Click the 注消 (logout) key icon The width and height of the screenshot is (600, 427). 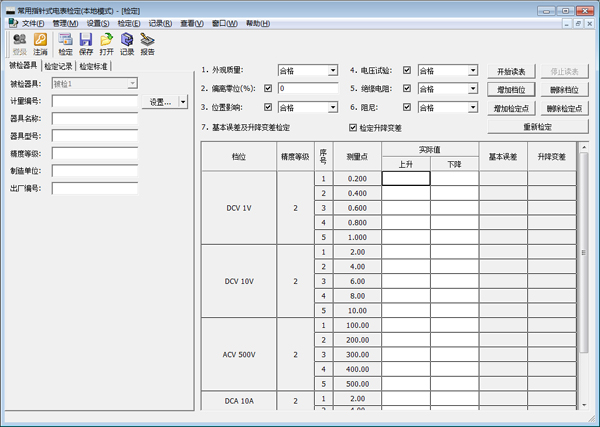pyautogui.click(x=41, y=42)
